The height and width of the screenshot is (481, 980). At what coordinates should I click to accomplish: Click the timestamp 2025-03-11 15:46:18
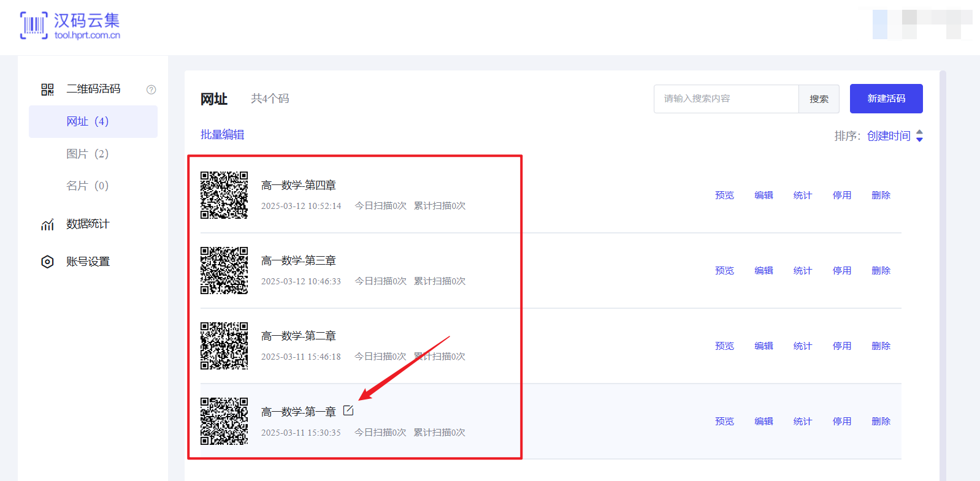point(301,357)
